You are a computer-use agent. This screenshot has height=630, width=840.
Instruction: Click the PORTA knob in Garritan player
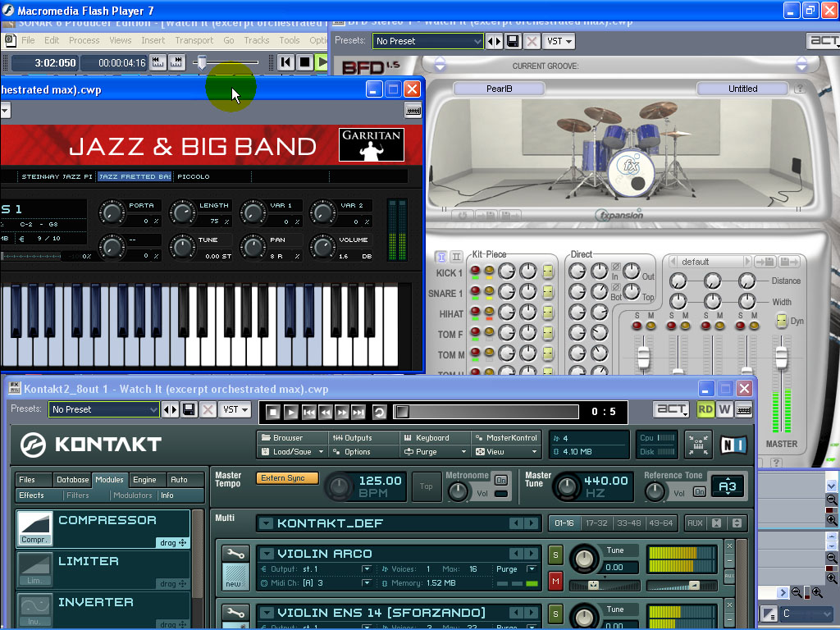(x=112, y=213)
